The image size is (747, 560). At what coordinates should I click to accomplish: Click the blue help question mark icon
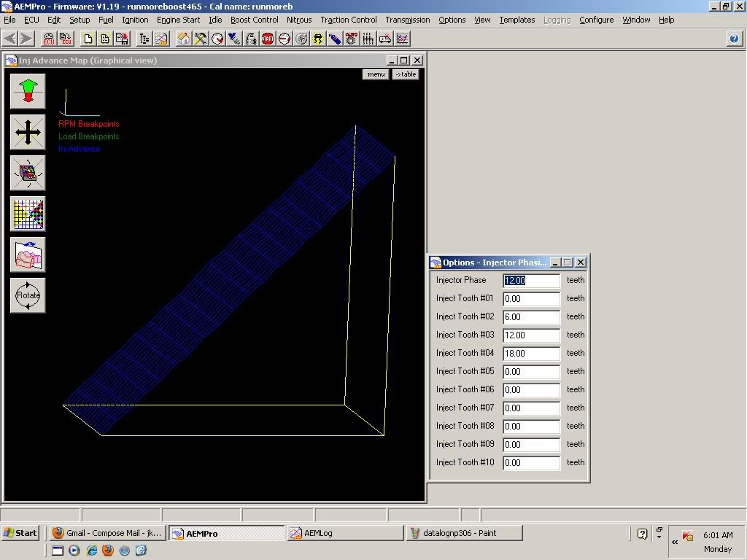click(734, 39)
